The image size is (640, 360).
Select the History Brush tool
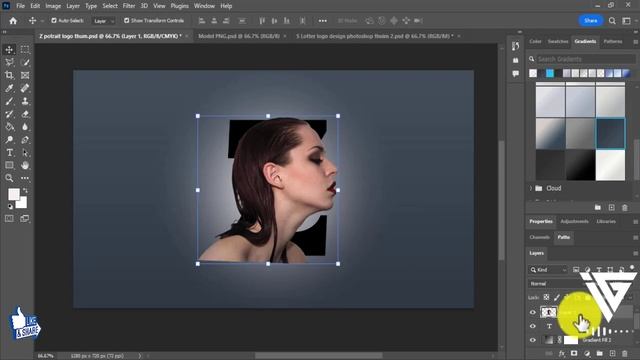click(9, 114)
